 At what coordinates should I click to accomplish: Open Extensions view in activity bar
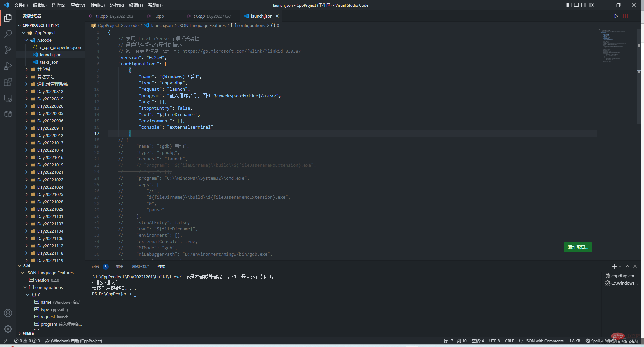click(x=8, y=82)
